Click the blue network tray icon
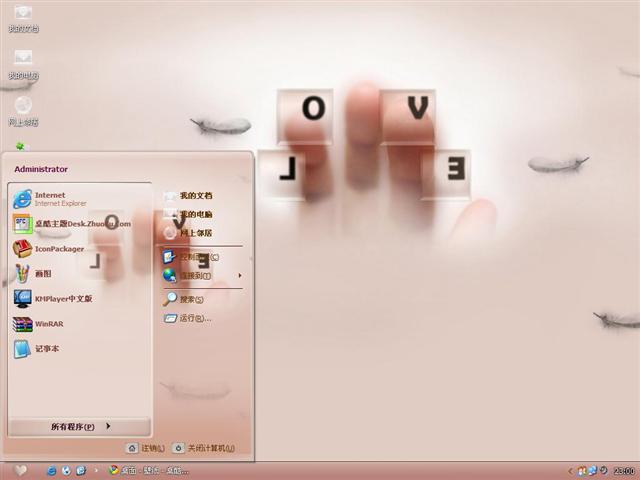 click(593, 471)
